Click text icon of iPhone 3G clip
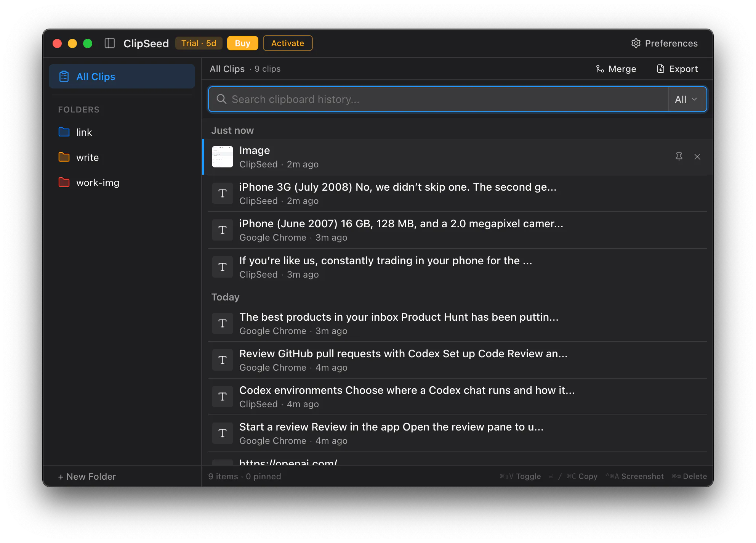 point(223,194)
